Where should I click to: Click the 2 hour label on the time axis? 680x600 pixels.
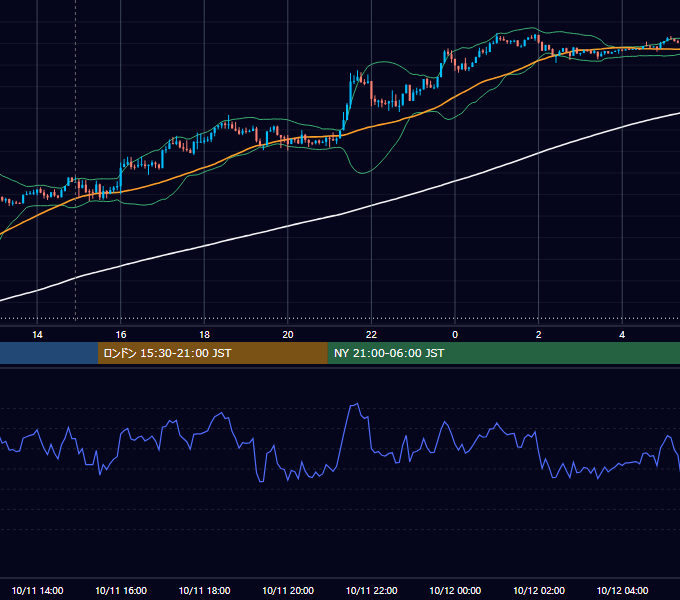tap(539, 335)
